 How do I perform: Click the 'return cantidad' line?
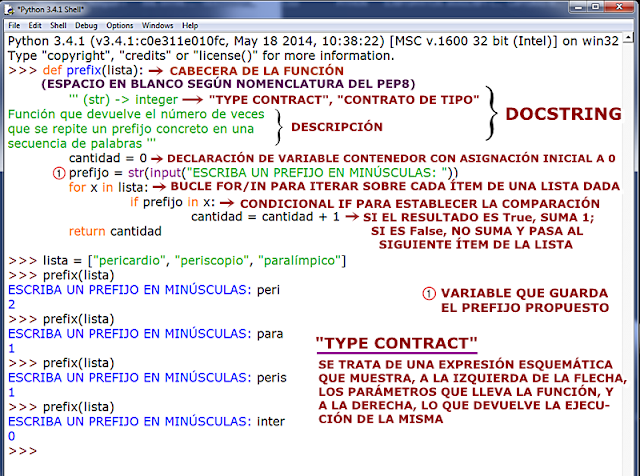(x=115, y=231)
